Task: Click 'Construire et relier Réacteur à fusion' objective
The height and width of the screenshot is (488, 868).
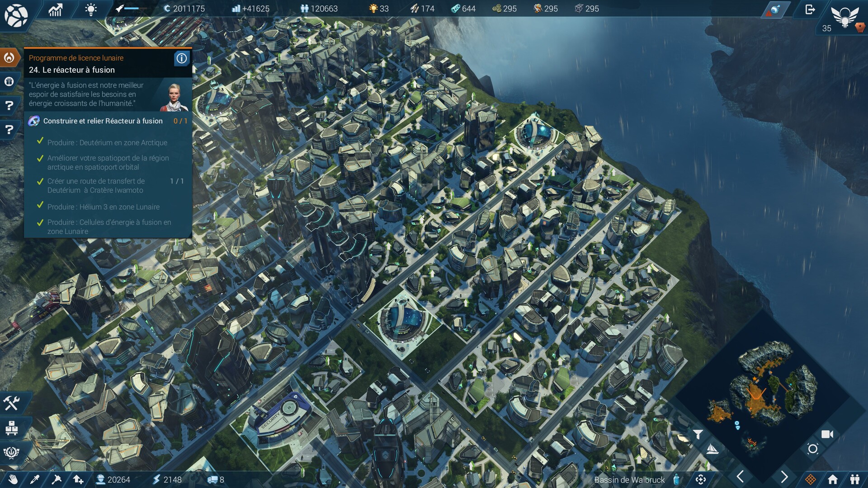Action: (103, 121)
